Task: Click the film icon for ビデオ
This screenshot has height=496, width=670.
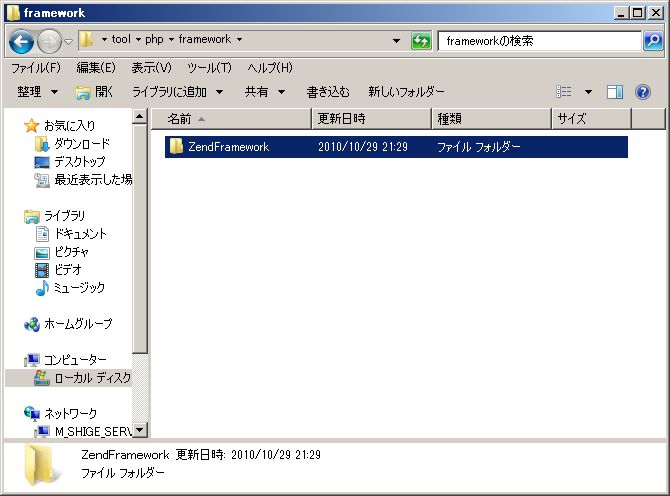Action: pos(42,270)
